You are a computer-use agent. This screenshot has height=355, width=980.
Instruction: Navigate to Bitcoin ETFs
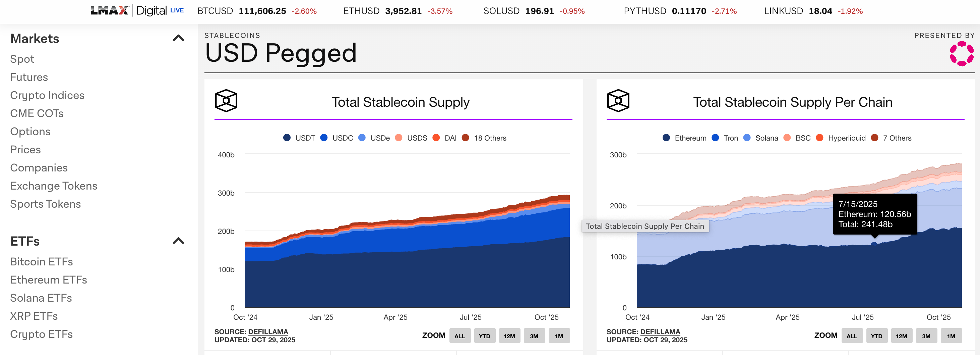[x=42, y=262]
